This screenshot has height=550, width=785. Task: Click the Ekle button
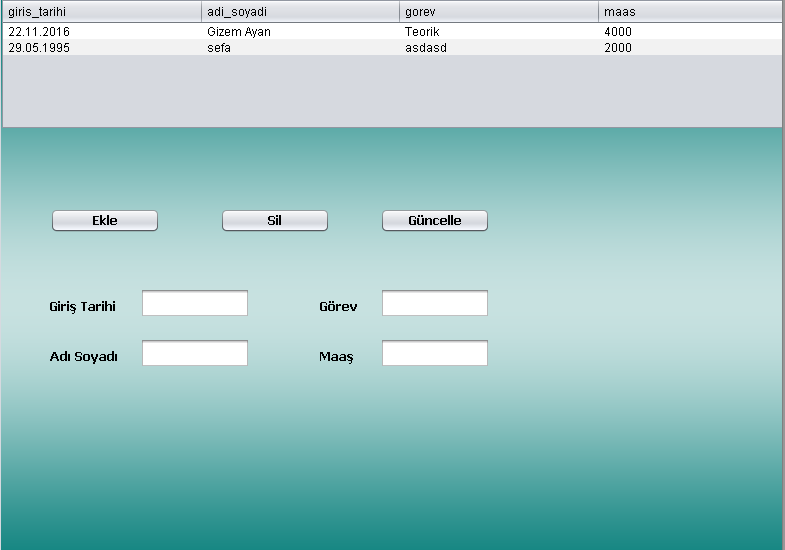point(105,221)
